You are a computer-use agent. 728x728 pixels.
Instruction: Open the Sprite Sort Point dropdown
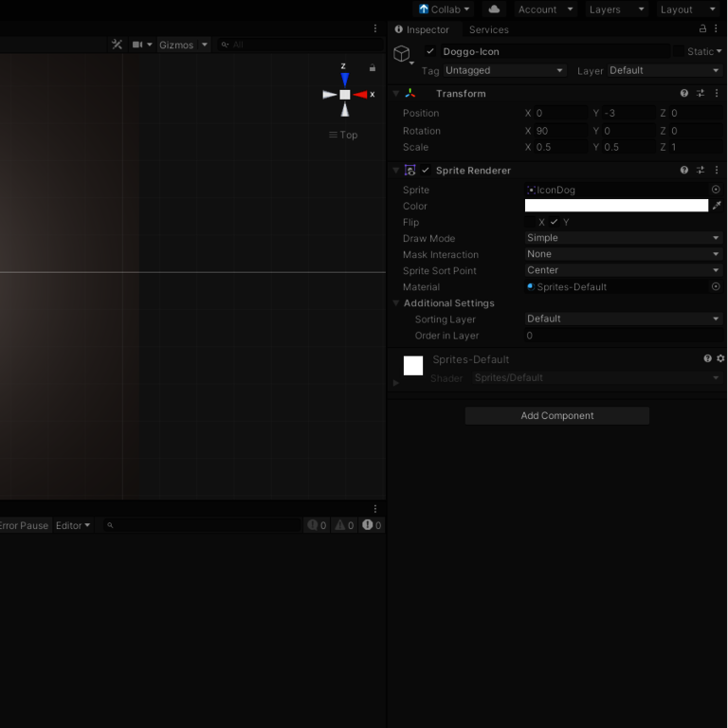(624, 270)
